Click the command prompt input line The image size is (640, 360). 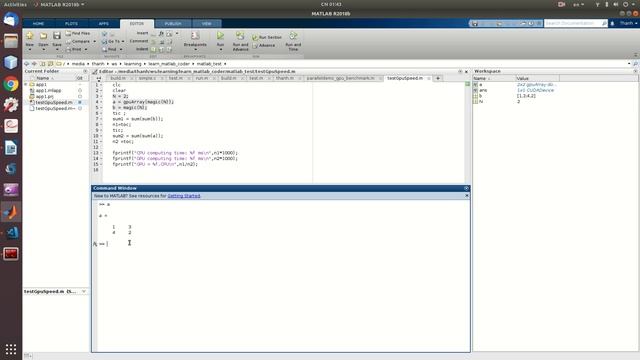(x=282, y=244)
